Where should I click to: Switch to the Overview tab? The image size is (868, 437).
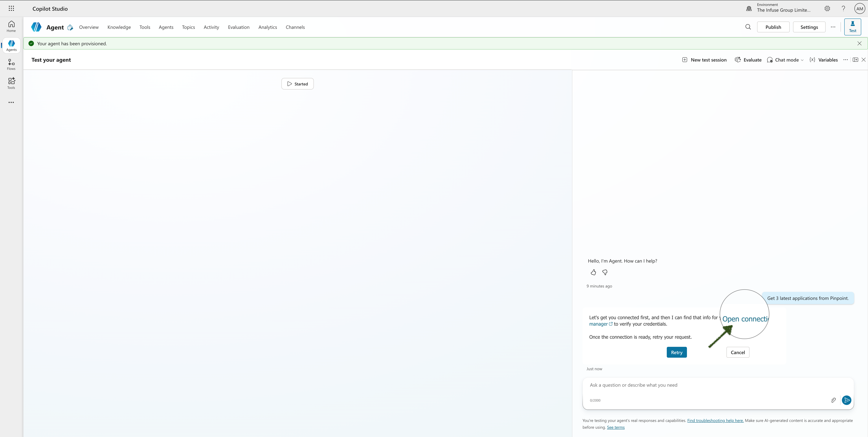[89, 27]
